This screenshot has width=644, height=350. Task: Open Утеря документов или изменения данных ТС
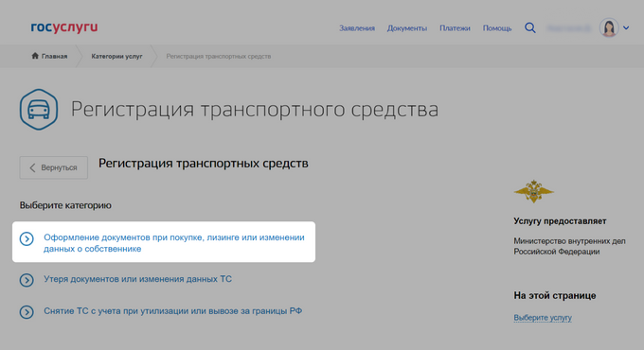[137, 279]
